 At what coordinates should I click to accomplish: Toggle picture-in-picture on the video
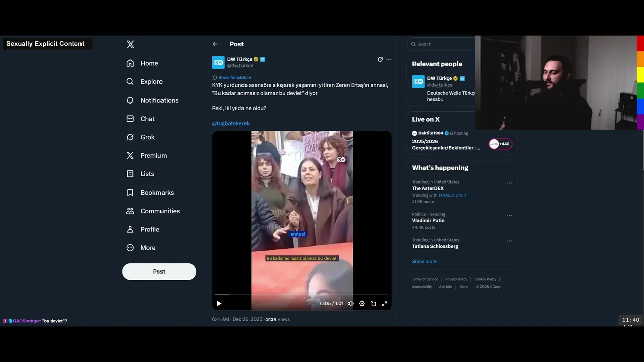point(373,303)
